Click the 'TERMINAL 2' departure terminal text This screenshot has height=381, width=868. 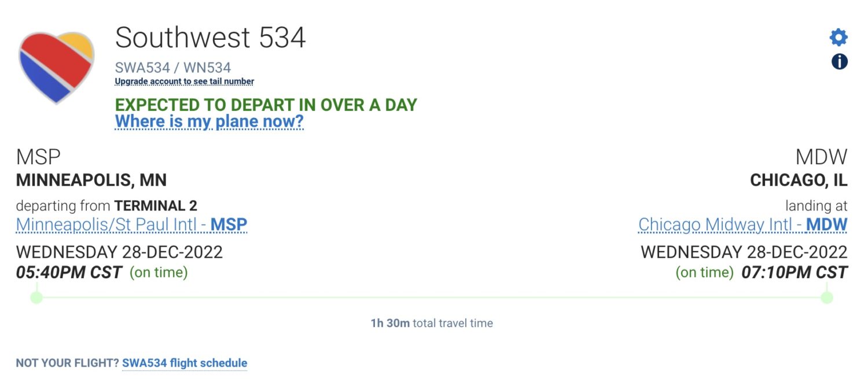point(156,205)
